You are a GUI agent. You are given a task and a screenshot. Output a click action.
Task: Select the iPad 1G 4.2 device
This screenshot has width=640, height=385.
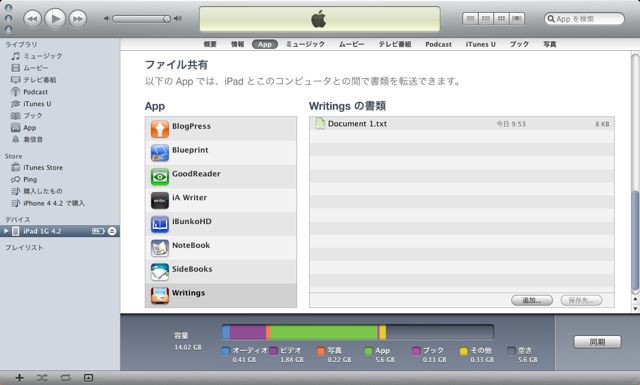click(60, 231)
